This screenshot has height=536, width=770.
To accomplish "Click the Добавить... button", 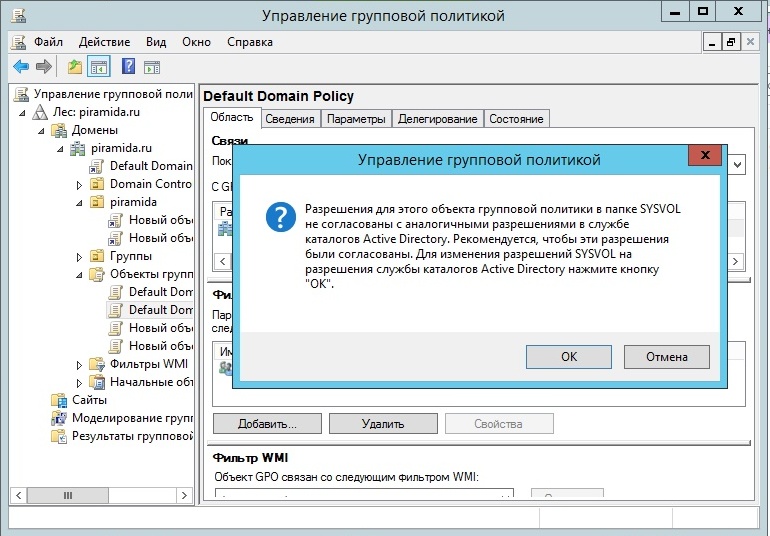I will click(x=267, y=424).
